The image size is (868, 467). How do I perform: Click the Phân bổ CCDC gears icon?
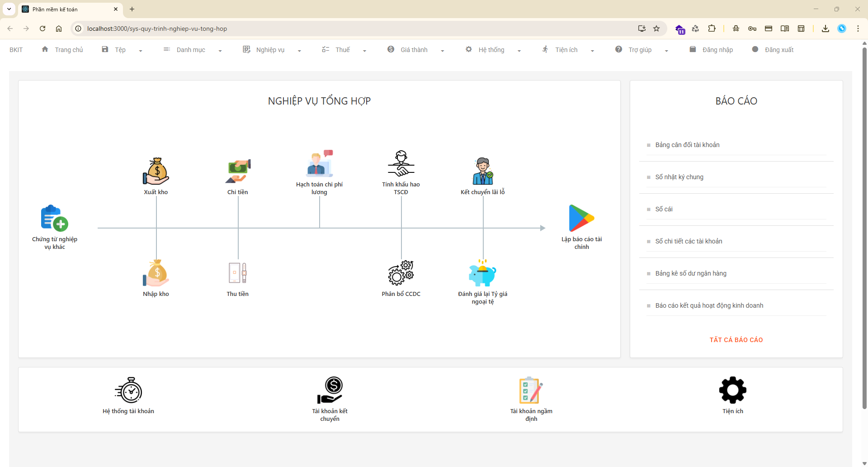point(401,273)
